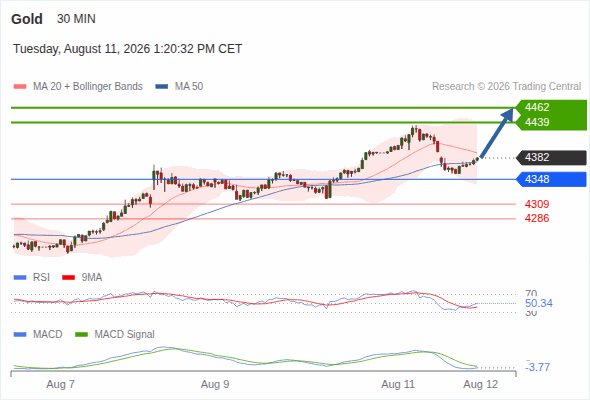Click the 4348 blue pivot price tag

[551, 179]
